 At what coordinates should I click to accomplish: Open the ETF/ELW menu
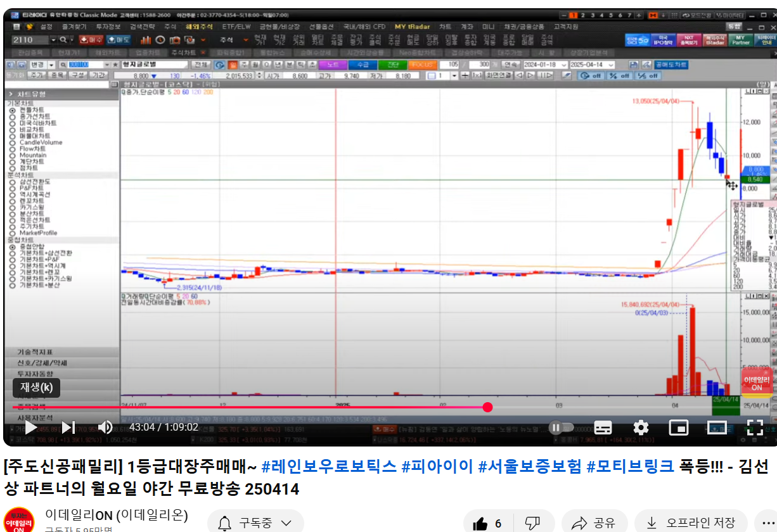click(x=237, y=27)
